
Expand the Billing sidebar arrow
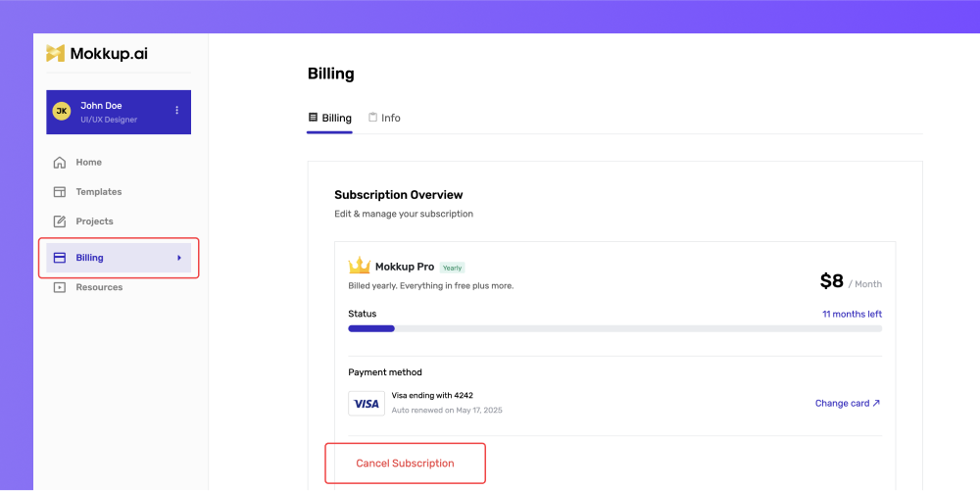pos(179,258)
